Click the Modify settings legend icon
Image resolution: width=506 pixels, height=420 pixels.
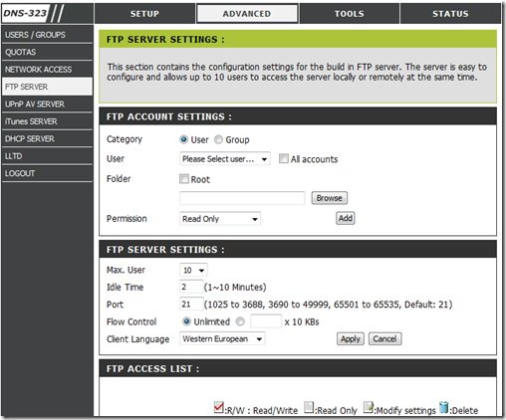coord(369,407)
